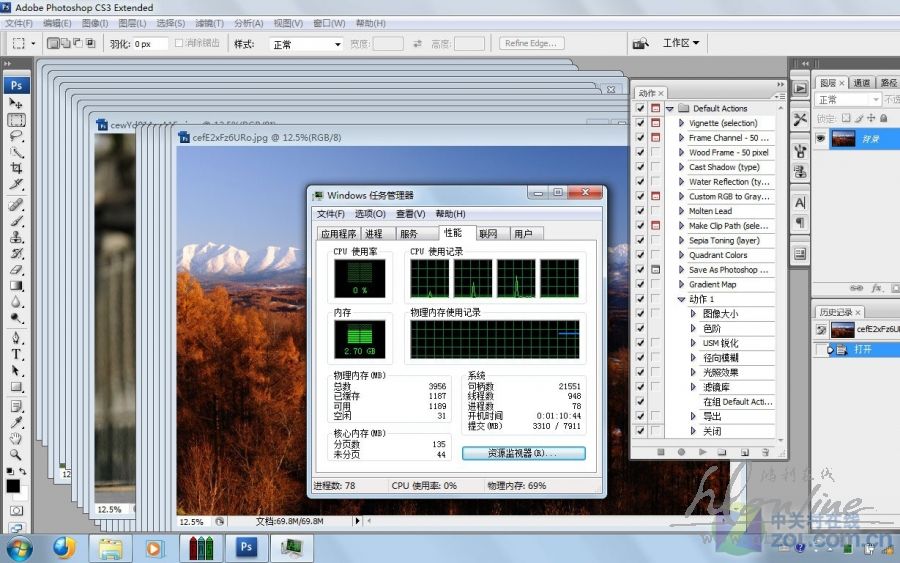This screenshot has height=563, width=900.
Task: Open the 样式 style dropdown
Action: point(306,44)
